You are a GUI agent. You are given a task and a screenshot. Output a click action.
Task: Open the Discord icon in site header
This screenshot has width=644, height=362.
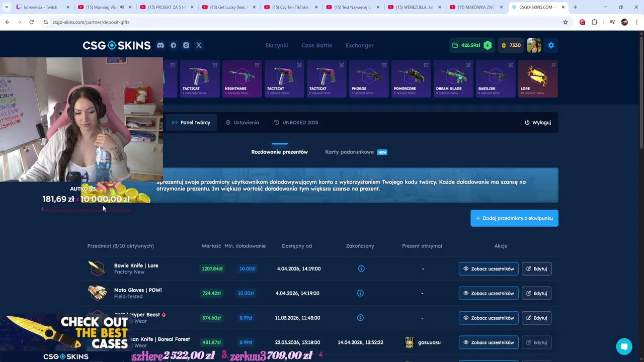click(160, 45)
